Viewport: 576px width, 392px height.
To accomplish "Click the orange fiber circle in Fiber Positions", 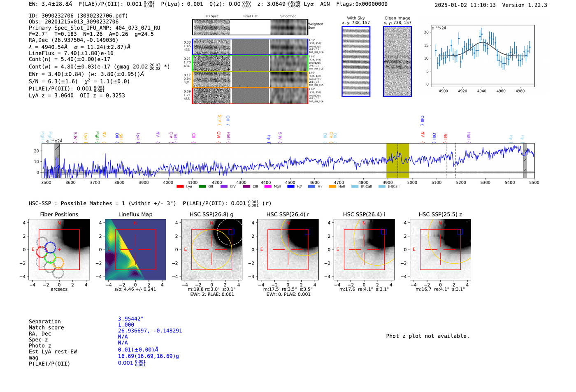I will tap(58, 262).
